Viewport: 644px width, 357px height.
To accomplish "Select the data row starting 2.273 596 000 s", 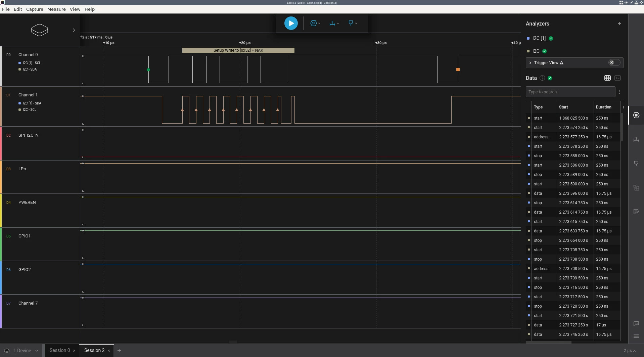I will tap(573, 193).
